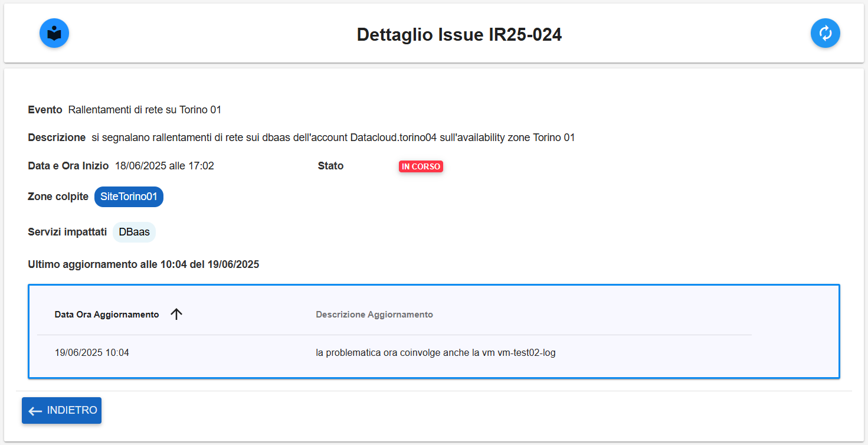Click the Servizi impattati label
Screen dimensions: 868x445
(x=67, y=232)
